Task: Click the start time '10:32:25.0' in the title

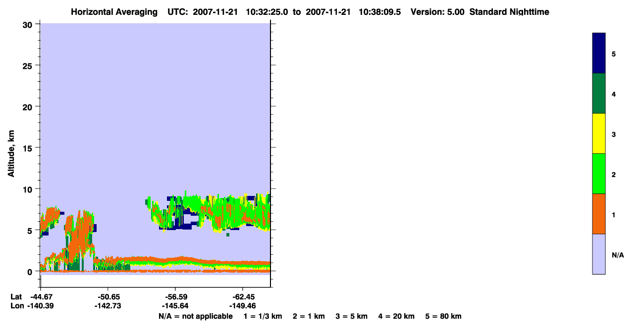Action: tap(268, 12)
